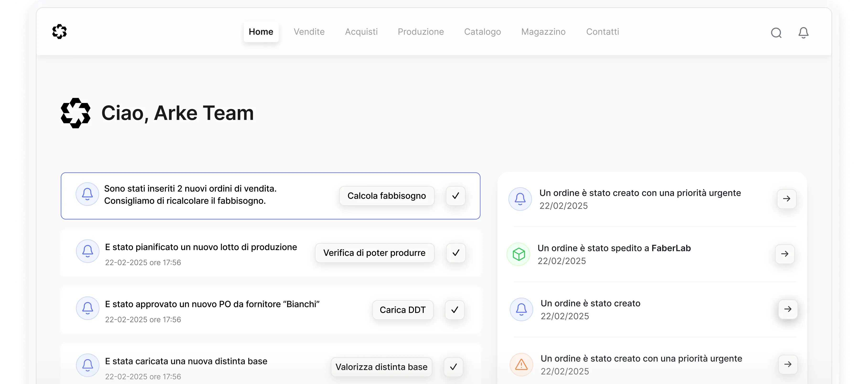The image size is (868, 384).
Task: Open the Magazzino tab
Action: pyautogui.click(x=543, y=32)
